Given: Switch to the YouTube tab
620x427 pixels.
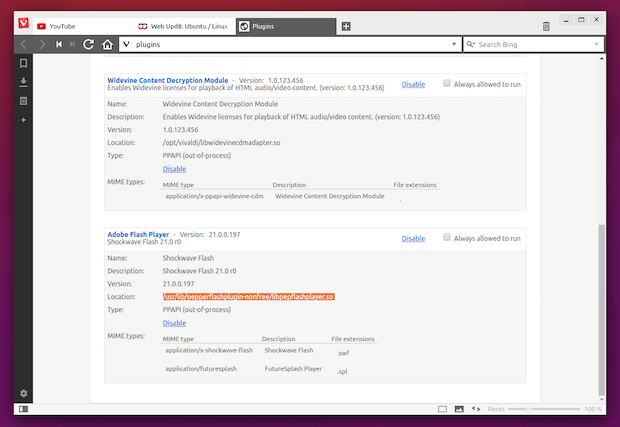Looking at the screenshot, I should (x=83, y=26).
